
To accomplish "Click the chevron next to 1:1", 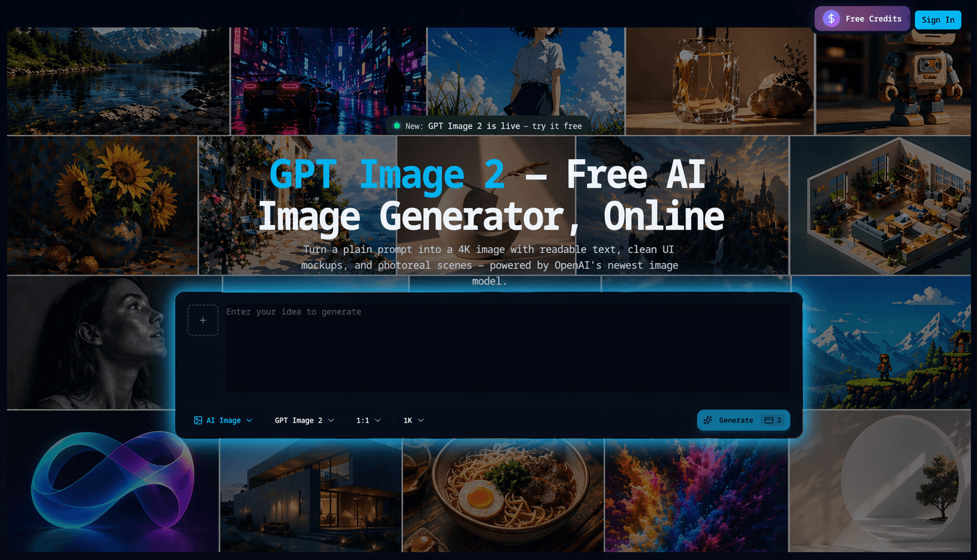I will click(x=378, y=420).
